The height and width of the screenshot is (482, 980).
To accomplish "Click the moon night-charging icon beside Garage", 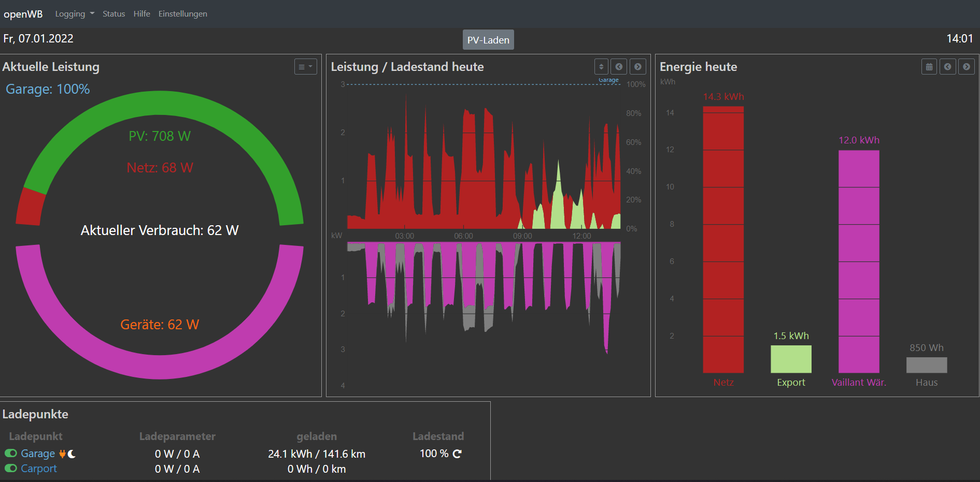I will [72, 454].
